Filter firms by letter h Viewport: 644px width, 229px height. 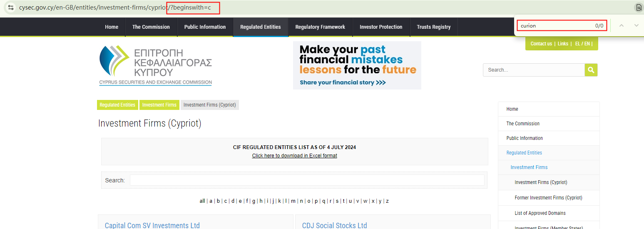coord(261,201)
